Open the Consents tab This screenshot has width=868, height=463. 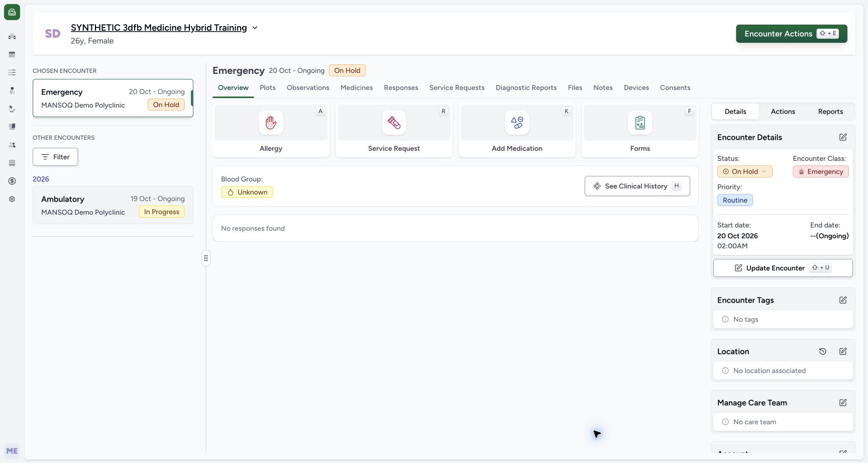click(675, 87)
